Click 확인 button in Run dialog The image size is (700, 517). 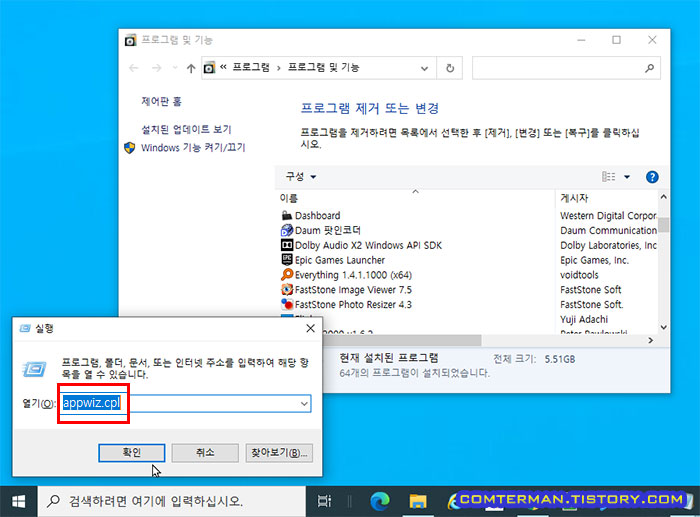tap(132, 453)
